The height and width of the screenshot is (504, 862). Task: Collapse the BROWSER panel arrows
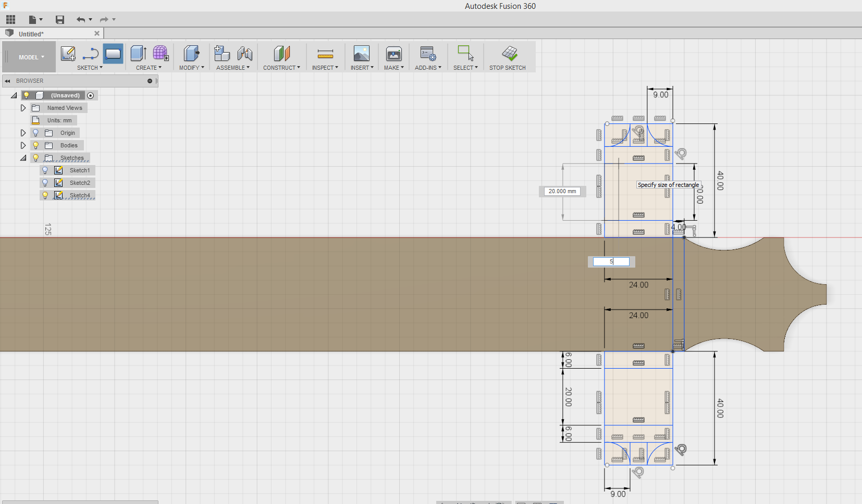tap(7, 81)
